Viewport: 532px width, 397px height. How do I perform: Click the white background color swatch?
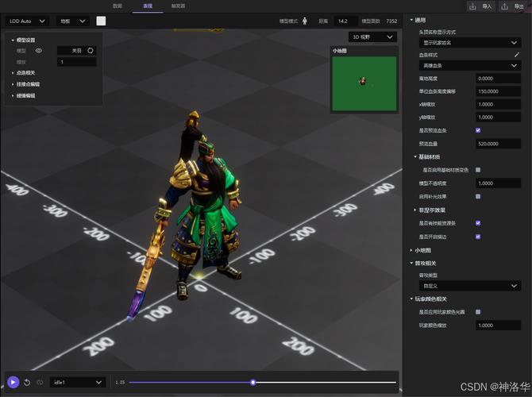101,21
